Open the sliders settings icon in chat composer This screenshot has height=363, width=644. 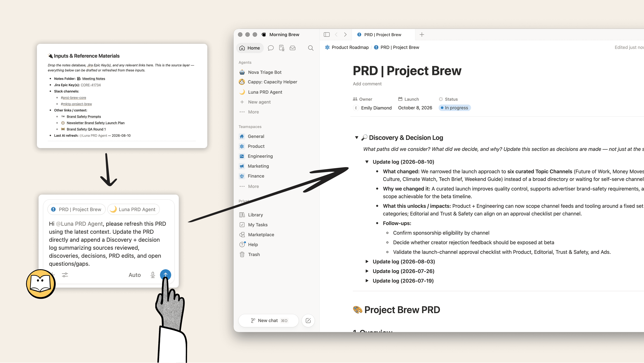point(65,275)
